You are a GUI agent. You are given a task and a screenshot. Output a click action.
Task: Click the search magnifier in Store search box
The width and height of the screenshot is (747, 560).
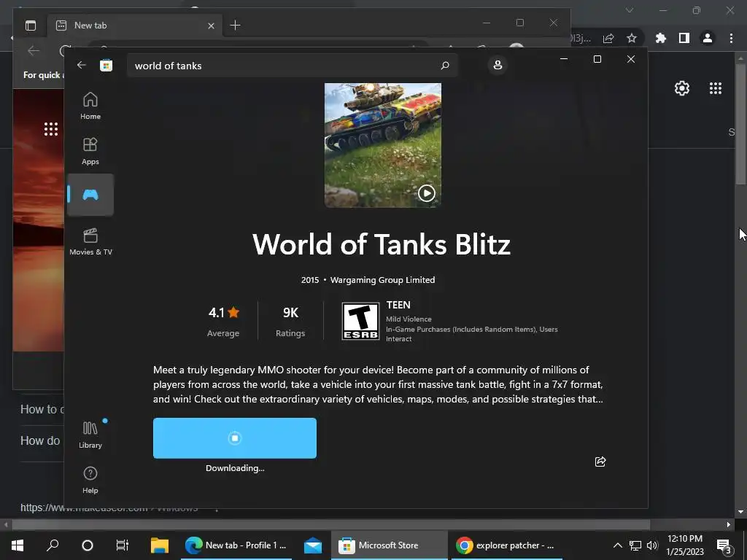click(x=445, y=65)
